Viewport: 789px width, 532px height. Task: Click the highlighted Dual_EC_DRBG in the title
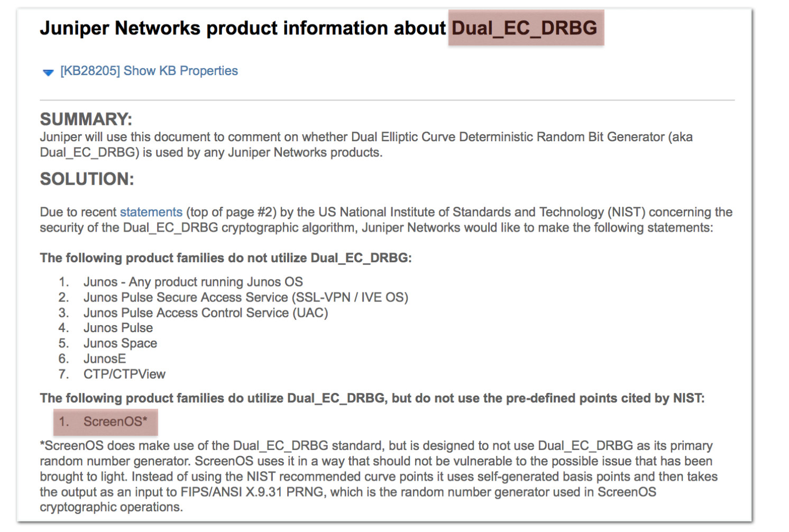coord(525,28)
